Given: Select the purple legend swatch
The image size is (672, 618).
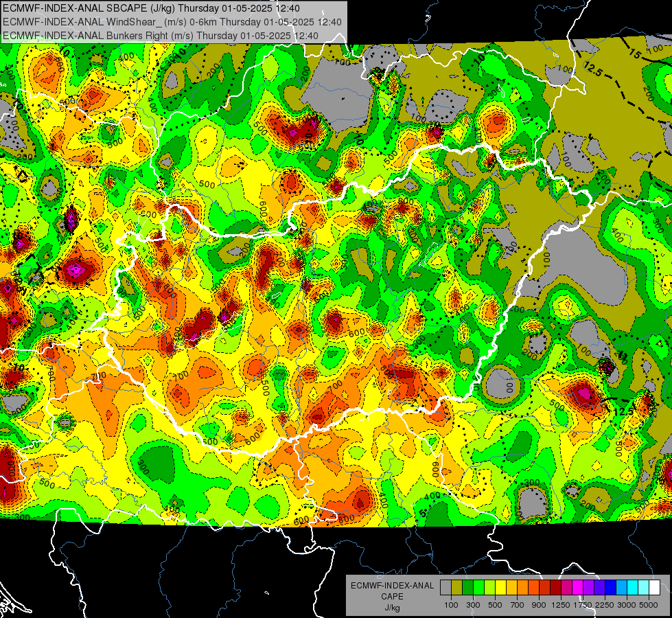Looking at the screenshot, I should [589, 587].
